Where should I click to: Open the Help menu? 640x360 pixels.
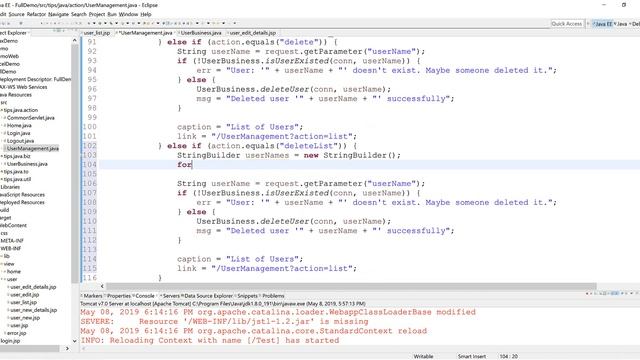(146, 14)
